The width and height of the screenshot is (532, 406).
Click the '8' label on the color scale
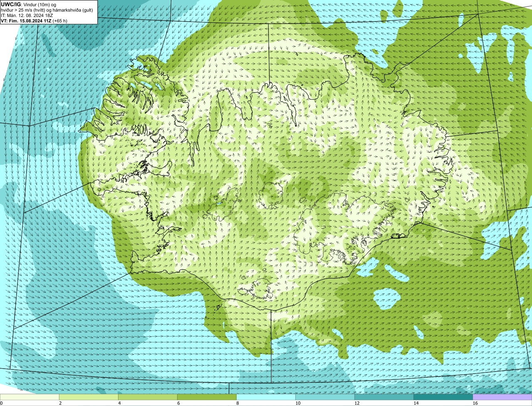click(x=237, y=403)
